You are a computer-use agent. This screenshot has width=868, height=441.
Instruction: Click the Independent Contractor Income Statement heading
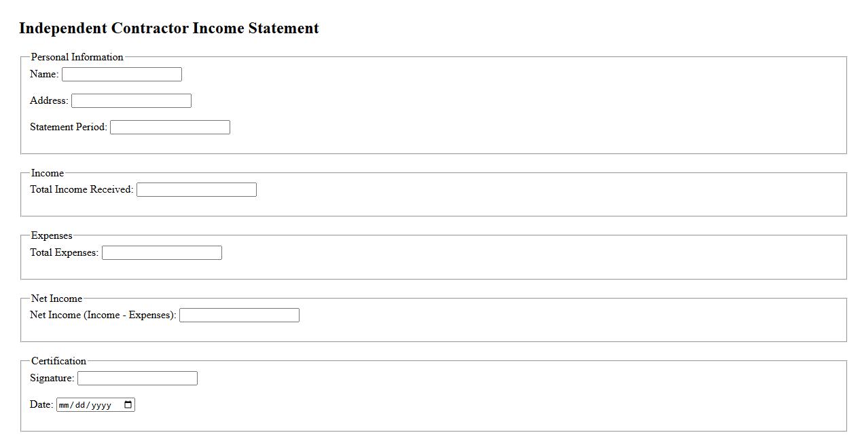[169, 28]
